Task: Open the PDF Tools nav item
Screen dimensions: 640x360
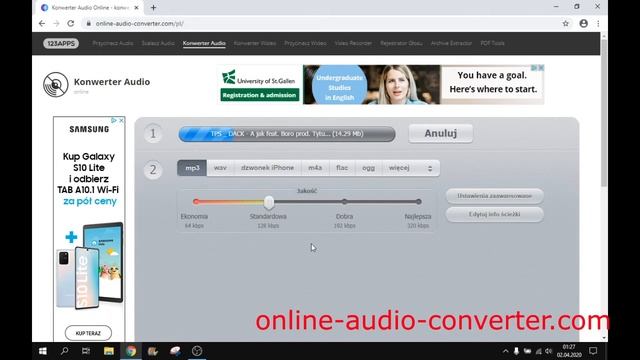Action: pos(493,43)
